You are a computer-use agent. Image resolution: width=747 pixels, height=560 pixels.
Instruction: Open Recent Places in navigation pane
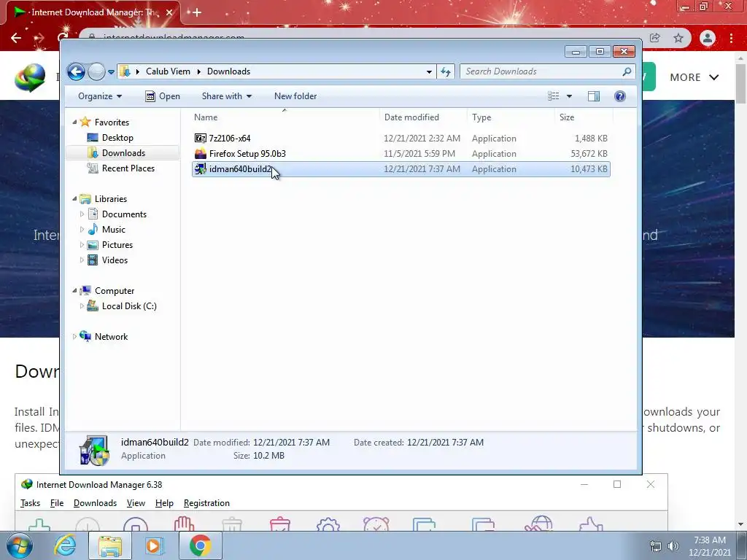[x=128, y=168]
